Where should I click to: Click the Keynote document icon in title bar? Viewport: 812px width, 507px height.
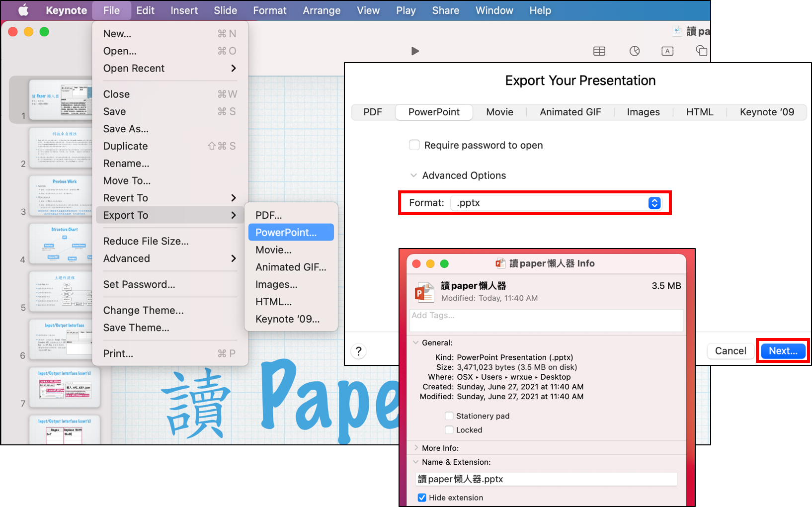[677, 31]
